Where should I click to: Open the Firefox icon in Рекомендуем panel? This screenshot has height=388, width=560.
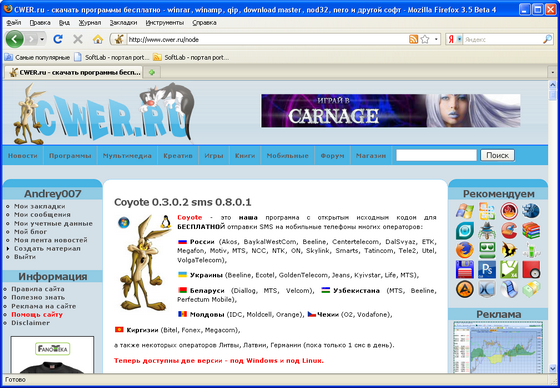click(x=465, y=250)
